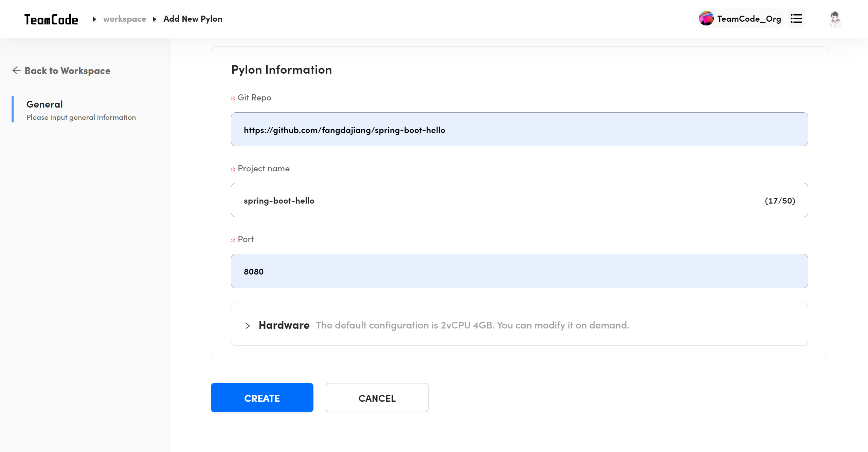Click the breadcrumb arrow before Add New Pylon

pos(155,19)
